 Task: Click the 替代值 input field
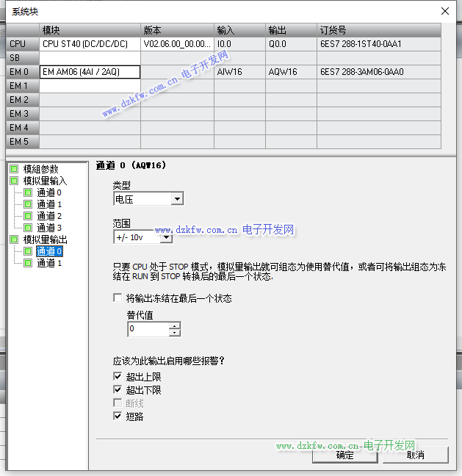point(148,330)
